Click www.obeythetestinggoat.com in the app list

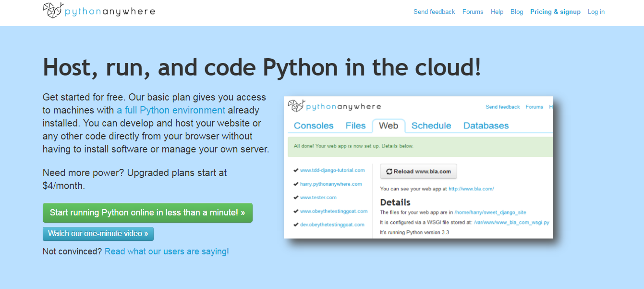pyautogui.click(x=334, y=211)
